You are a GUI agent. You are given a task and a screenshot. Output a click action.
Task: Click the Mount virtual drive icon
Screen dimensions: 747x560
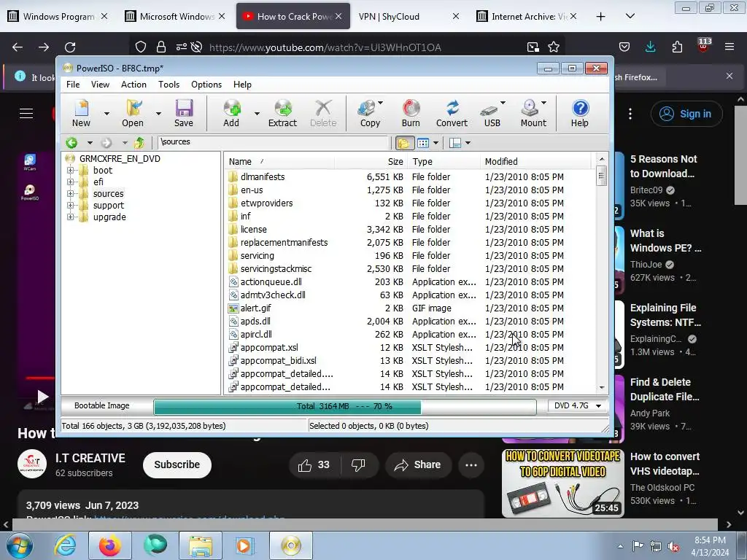pos(530,108)
